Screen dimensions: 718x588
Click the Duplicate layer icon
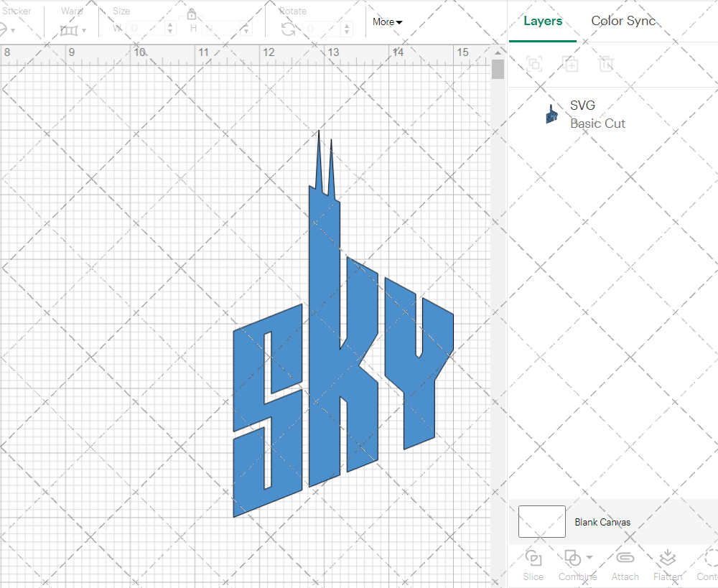[x=570, y=63]
